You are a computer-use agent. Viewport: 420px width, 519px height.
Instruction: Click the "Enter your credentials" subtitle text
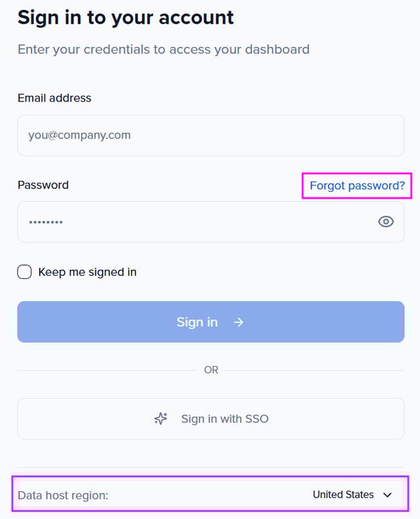[x=163, y=49]
